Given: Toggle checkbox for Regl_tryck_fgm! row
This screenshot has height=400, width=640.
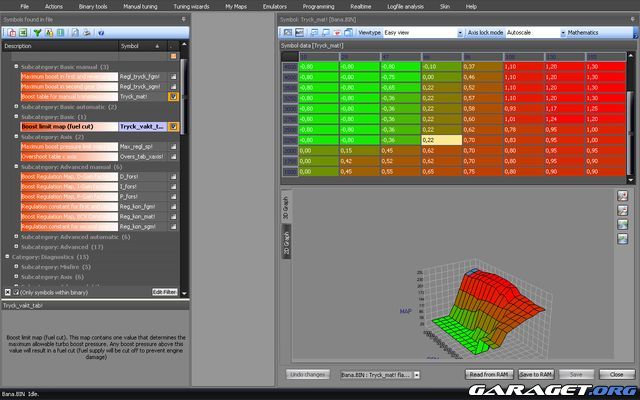Looking at the screenshot, I should [x=173, y=76].
